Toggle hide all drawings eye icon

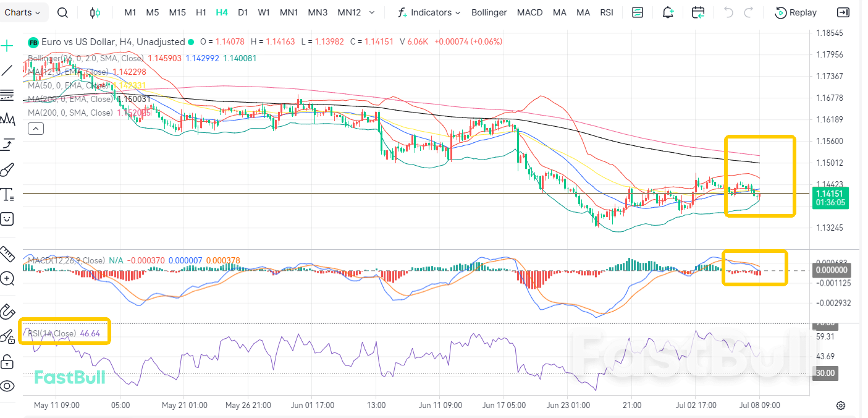point(7,386)
